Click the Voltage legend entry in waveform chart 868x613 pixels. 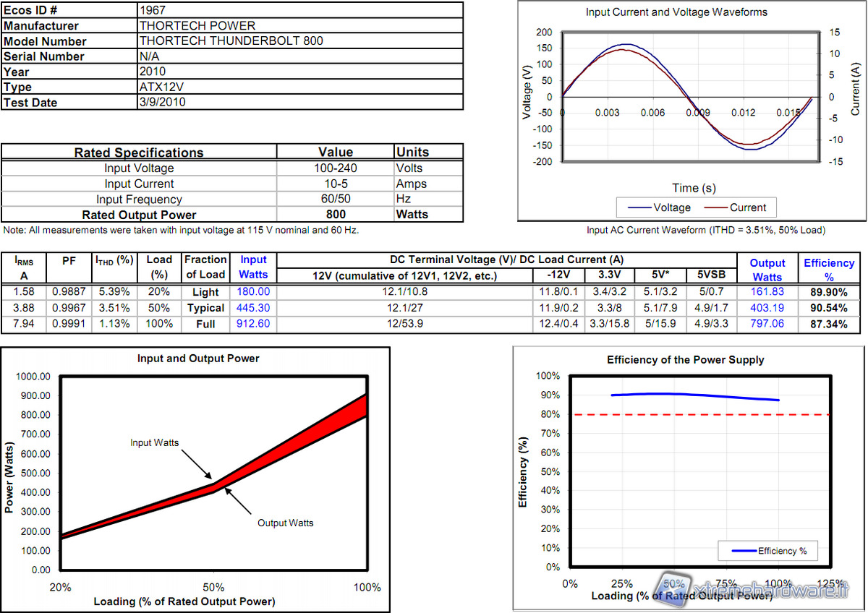pos(660,207)
